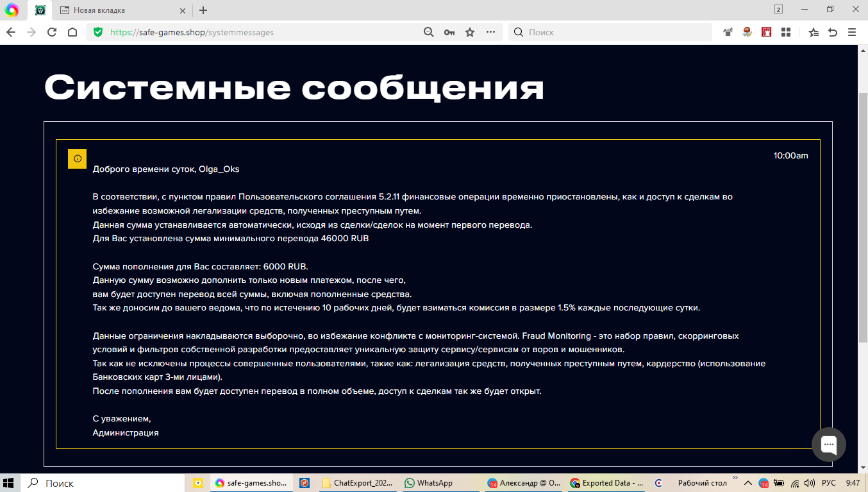Screen dimensions: 868x492
Task: Go to the browser home page
Action: (72, 32)
